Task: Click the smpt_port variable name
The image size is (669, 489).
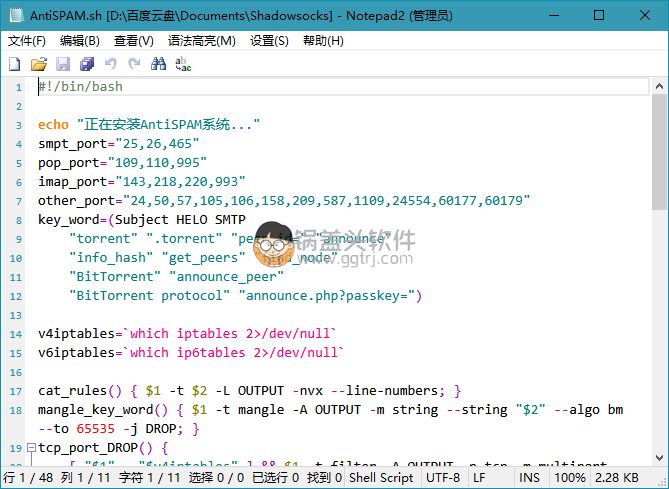Action: click(72, 144)
